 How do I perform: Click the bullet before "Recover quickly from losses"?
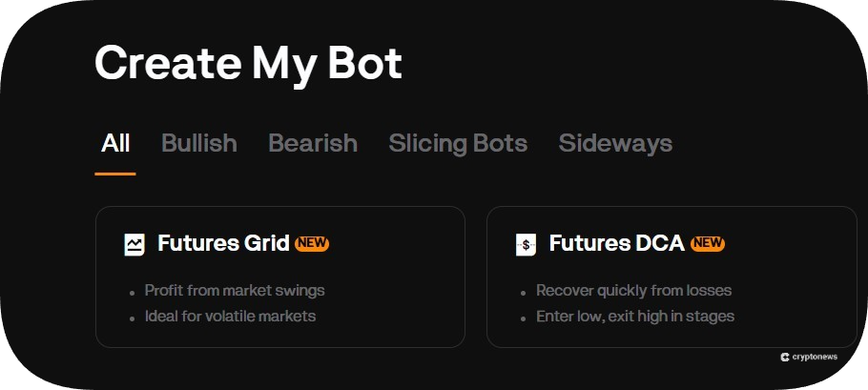click(523, 292)
